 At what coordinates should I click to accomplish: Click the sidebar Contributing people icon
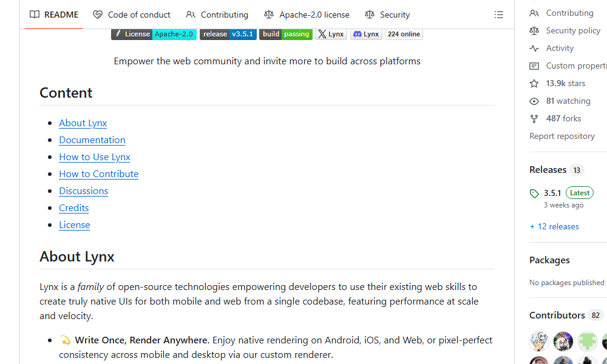click(534, 13)
